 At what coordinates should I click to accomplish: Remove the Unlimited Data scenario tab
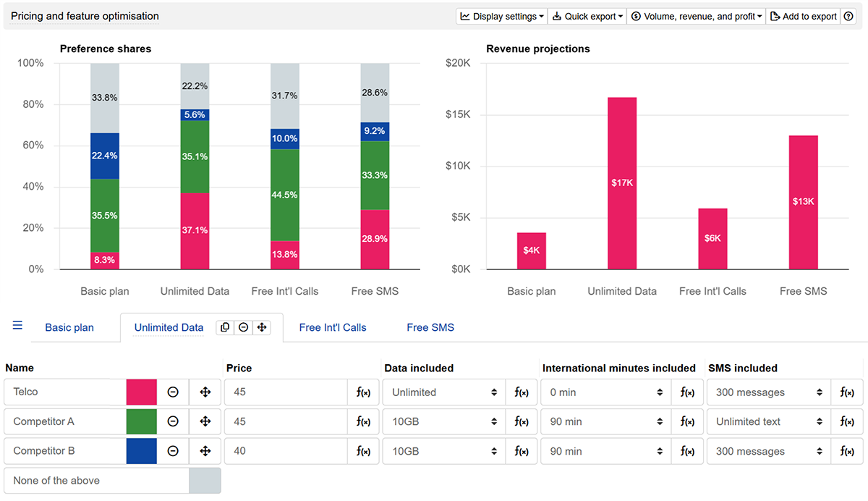244,327
